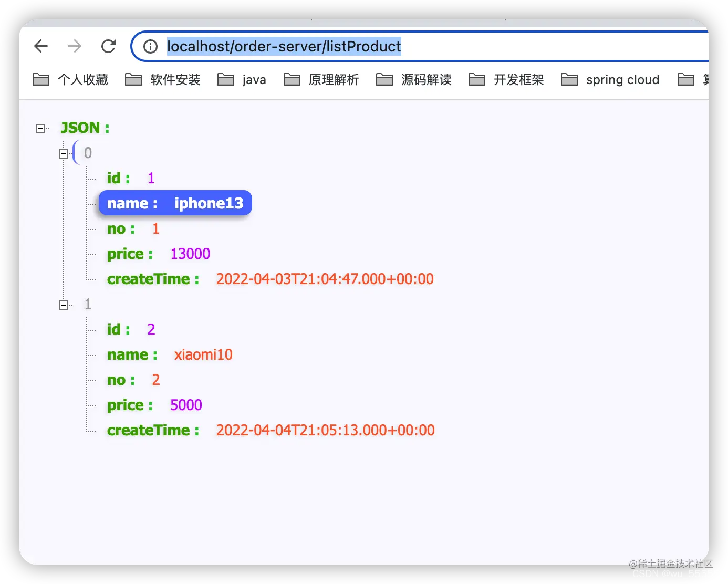Open the 源码解读 bookmark folder
728x584 pixels.
pos(414,80)
